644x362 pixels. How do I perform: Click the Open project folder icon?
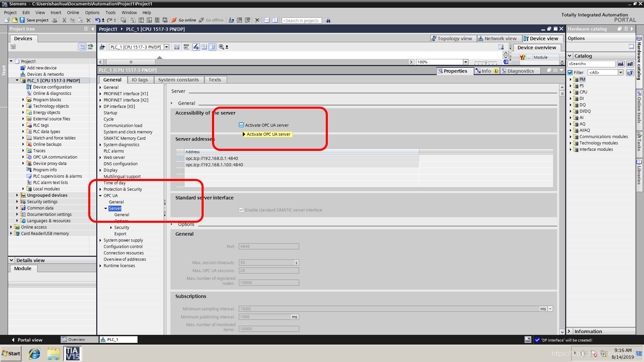tap(15, 20)
